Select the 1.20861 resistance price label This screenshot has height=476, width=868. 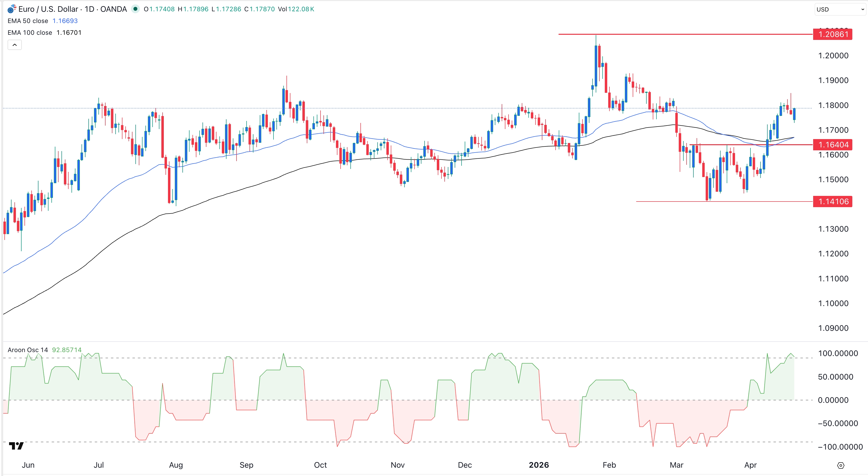coord(833,34)
